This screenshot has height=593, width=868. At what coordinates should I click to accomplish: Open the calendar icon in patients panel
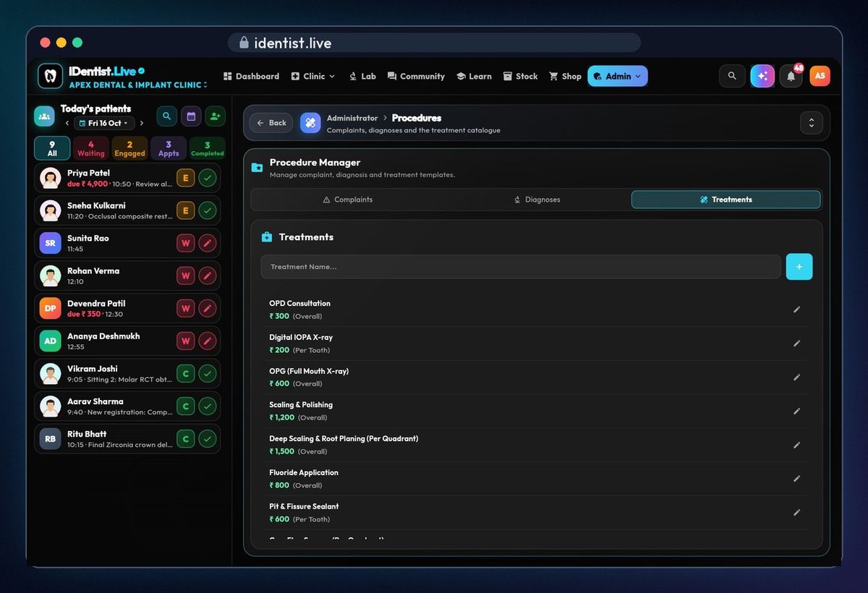(191, 116)
